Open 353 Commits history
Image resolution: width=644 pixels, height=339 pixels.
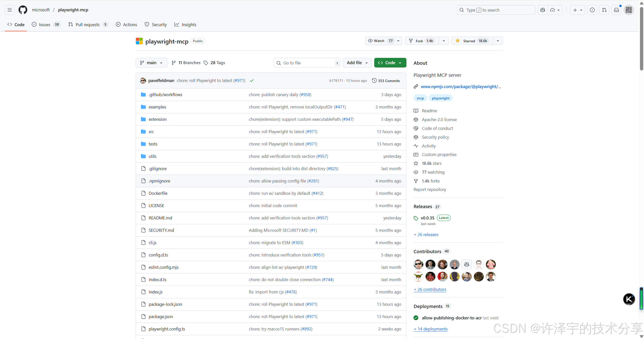pos(386,81)
